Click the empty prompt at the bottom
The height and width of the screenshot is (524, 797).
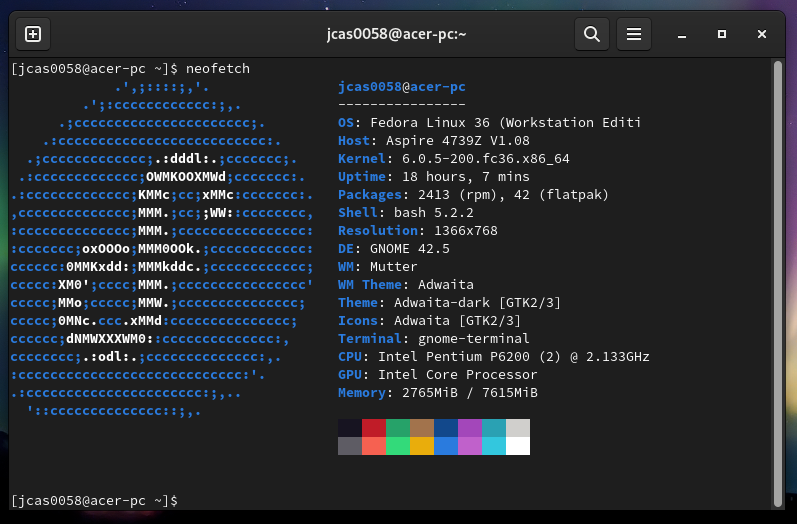[95, 501]
